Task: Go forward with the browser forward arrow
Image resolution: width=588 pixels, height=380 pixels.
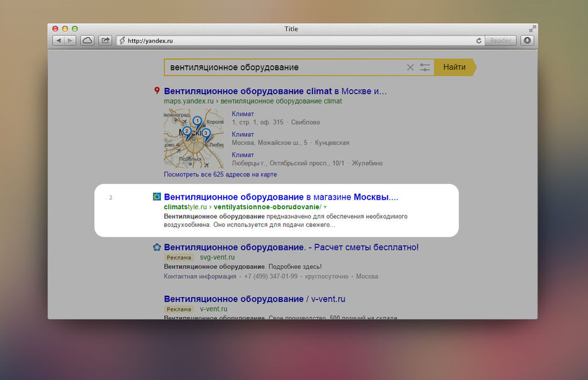Action: [70, 40]
